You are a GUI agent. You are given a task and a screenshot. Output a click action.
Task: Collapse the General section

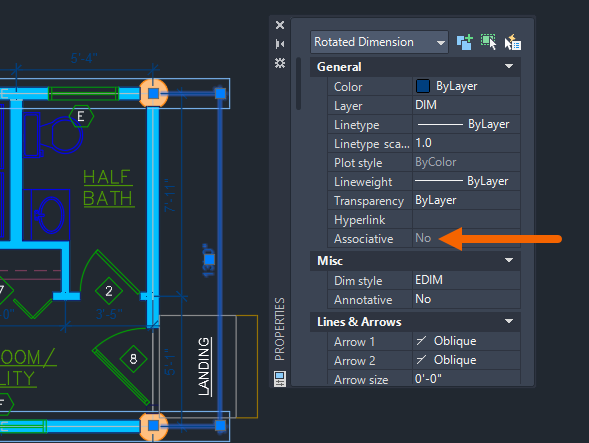[509, 66]
